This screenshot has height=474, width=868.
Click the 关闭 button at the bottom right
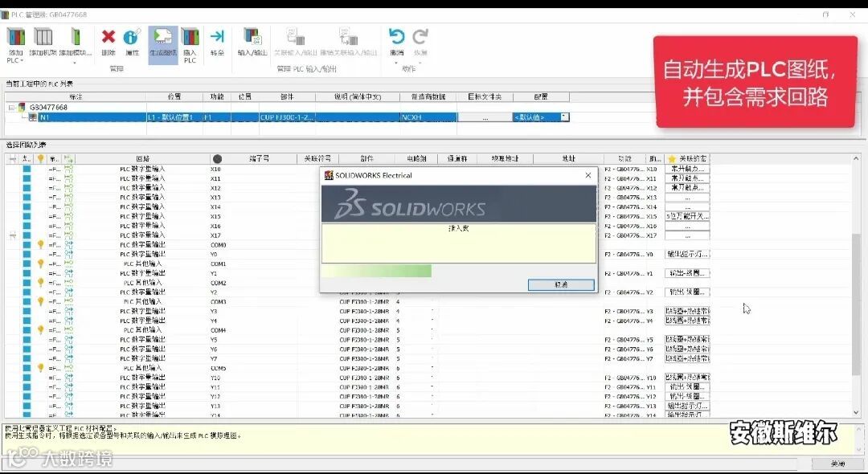click(837, 464)
